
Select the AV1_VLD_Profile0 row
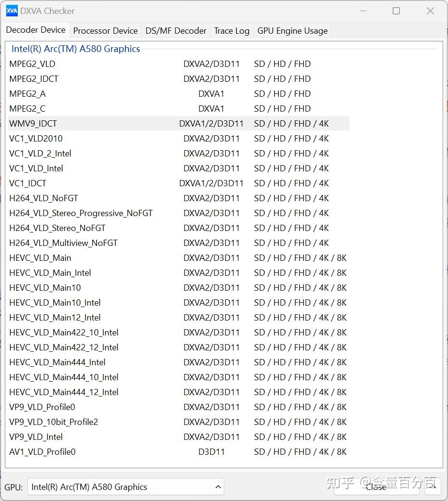179,452
